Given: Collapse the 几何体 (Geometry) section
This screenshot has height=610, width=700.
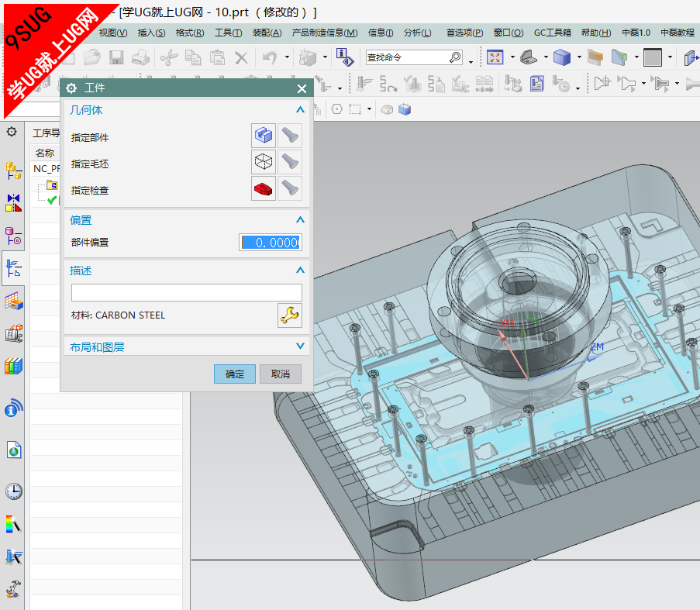Looking at the screenshot, I should pyautogui.click(x=300, y=110).
